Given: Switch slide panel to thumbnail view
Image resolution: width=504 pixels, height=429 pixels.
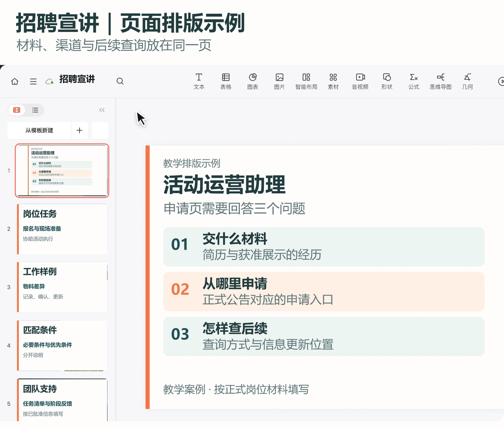Looking at the screenshot, I should click(17, 110).
